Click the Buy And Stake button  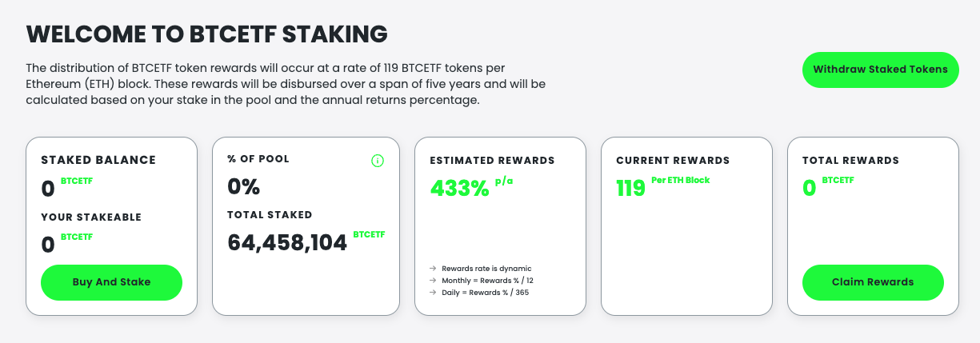111,282
